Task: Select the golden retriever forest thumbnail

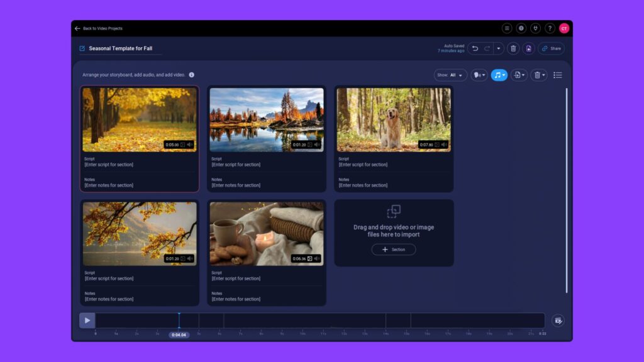Action: (394, 120)
